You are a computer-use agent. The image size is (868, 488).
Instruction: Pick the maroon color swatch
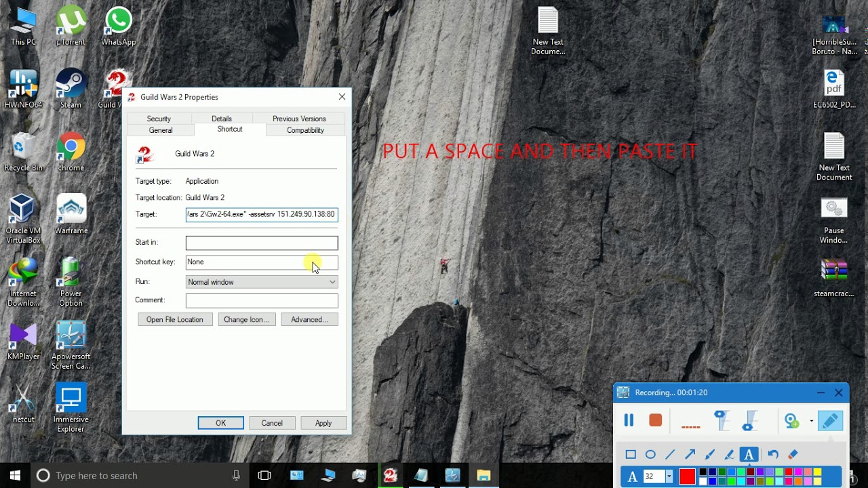pos(751,472)
